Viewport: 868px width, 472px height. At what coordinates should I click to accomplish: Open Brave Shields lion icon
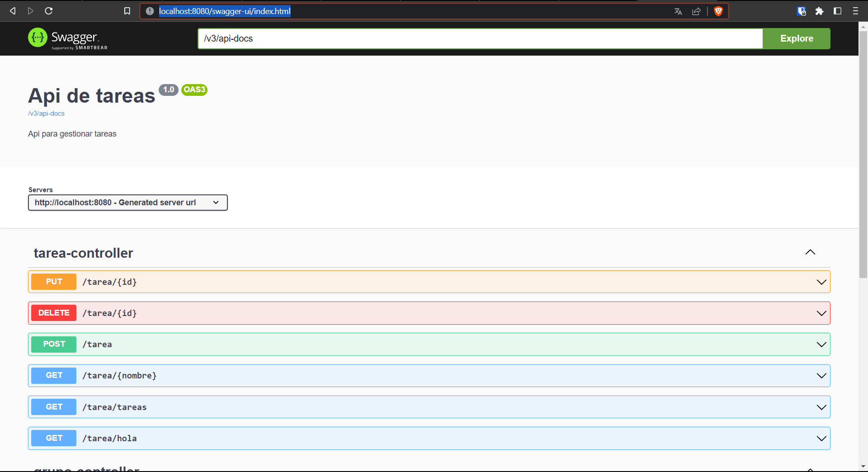[x=718, y=11]
